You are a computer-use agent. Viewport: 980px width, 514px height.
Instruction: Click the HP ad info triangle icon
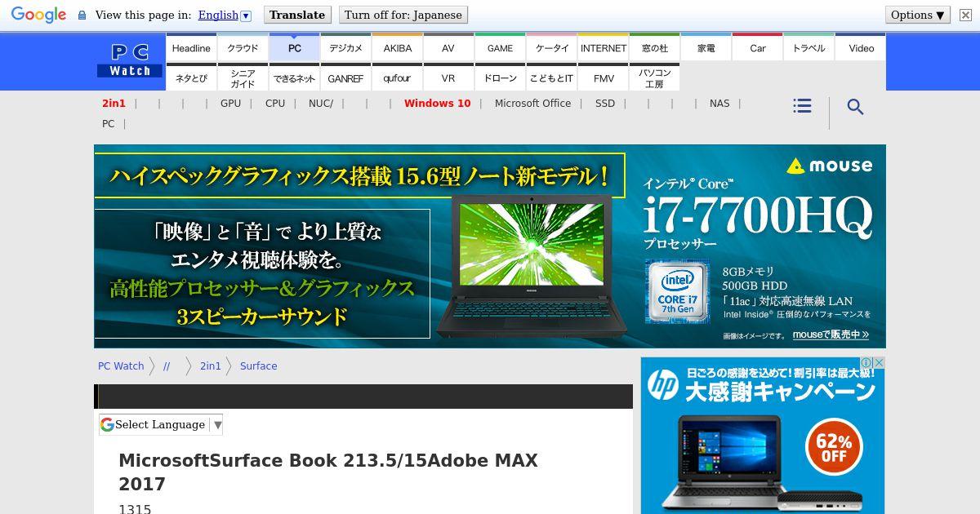[868, 362]
